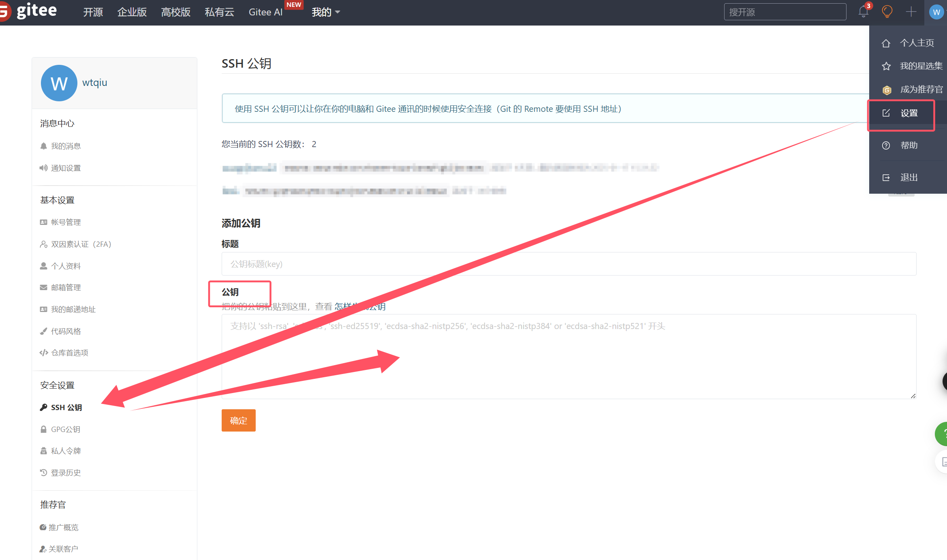Open the notification bell icon
The width and height of the screenshot is (947, 560).
(863, 12)
